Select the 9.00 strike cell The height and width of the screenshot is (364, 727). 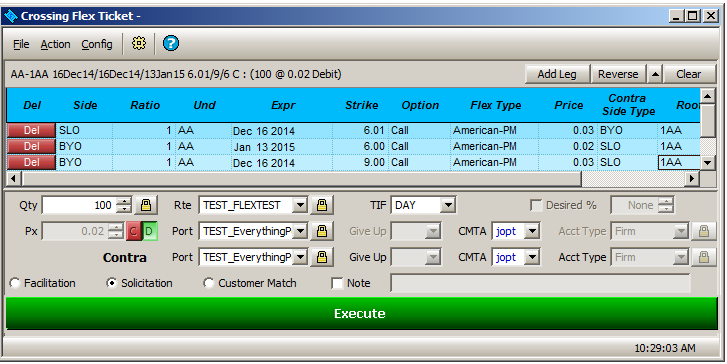coord(361,162)
